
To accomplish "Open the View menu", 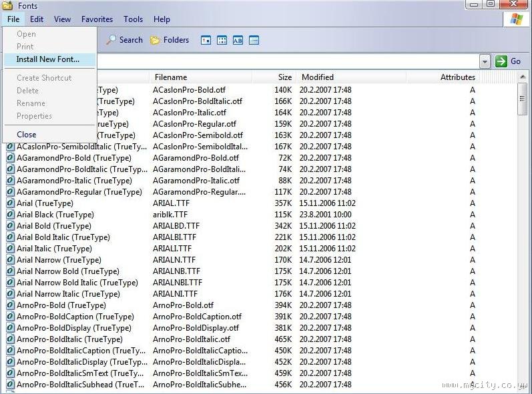I will tap(63, 19).
